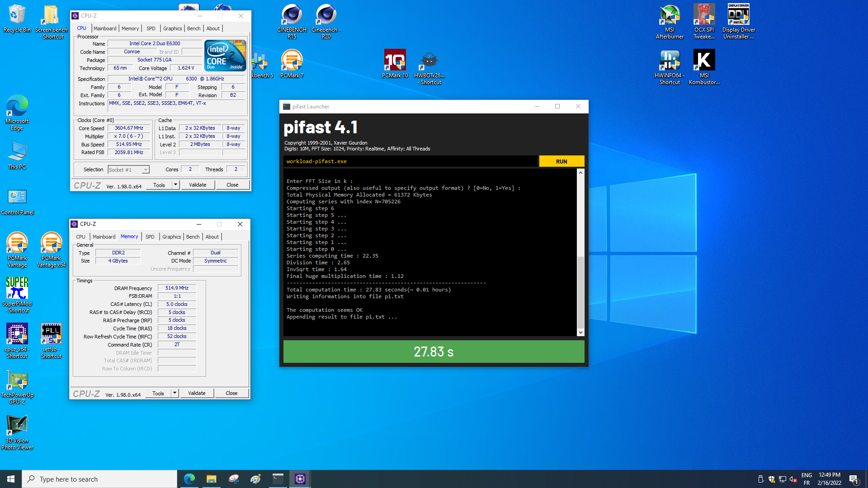Image resolution: width=868 pixels, height=488 pixels.
Task: Open setfsb Shortcut icon
Action: (51, 341)
